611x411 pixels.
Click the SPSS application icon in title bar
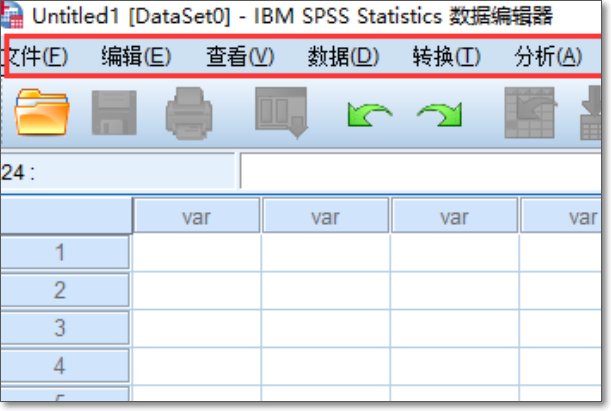(x=12, y=16)
